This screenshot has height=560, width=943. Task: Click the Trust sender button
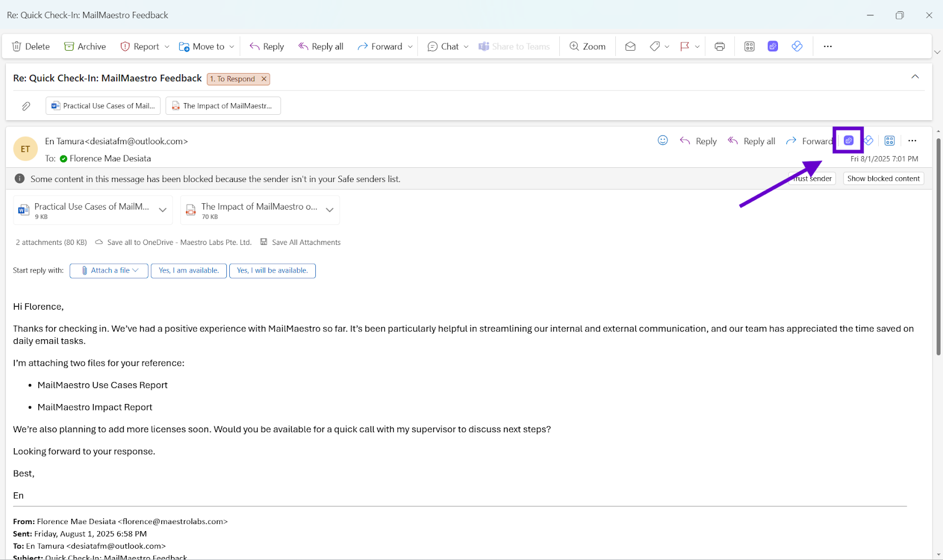812,178
